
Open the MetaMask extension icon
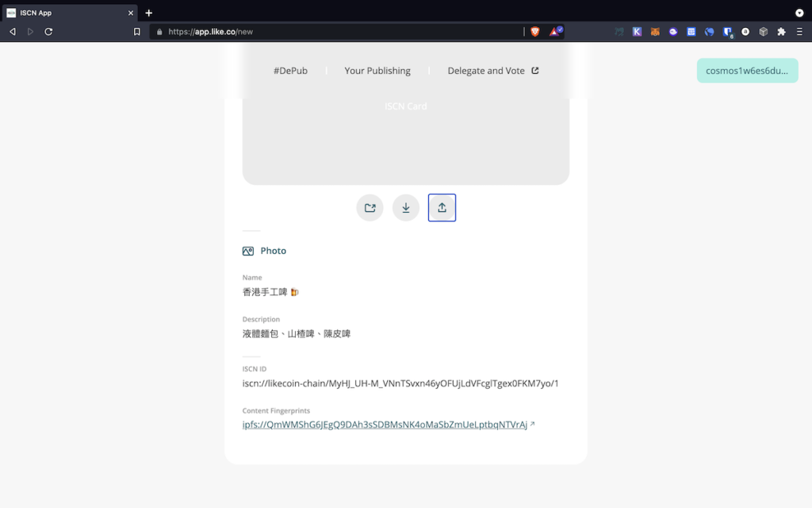point(654,31)
